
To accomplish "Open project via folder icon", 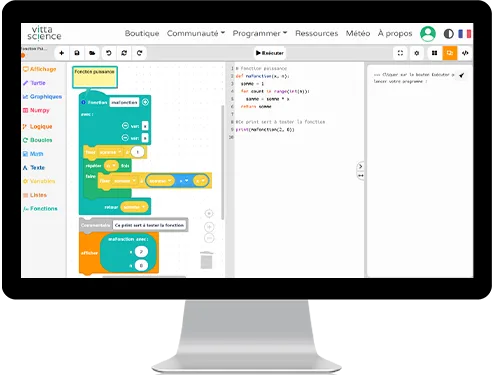I will (x=92, y=53).
